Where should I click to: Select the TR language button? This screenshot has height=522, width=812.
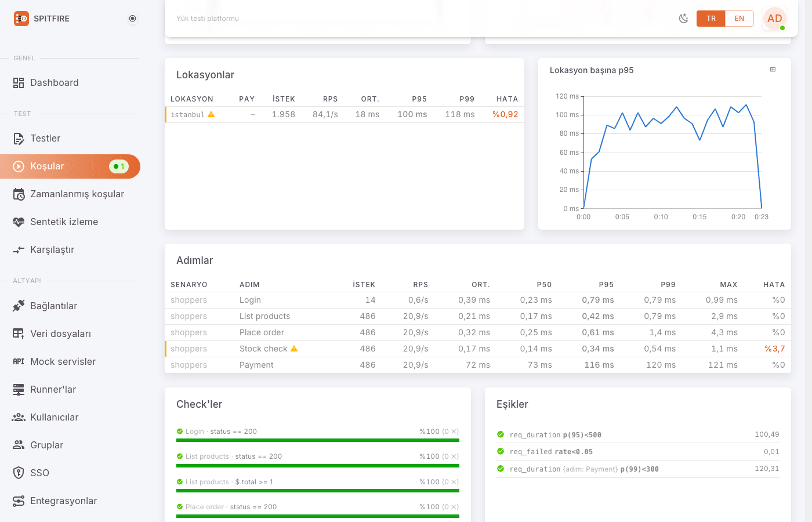711,19
